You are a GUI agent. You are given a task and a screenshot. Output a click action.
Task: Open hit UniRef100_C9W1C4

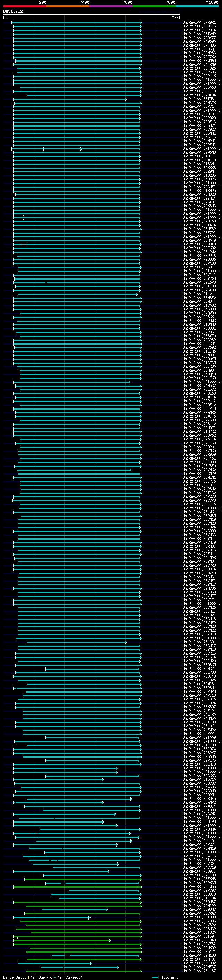pos(199,397)
